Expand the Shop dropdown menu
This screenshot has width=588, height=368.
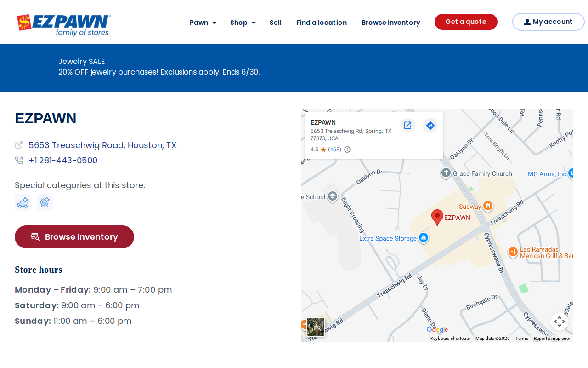click(x=243, y=23)
